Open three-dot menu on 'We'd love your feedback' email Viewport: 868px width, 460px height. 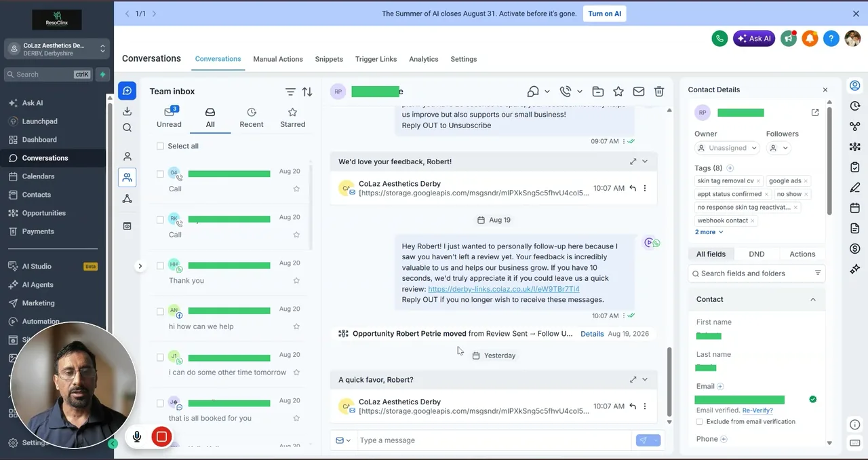pyautogui.click(x=645, y=188)
